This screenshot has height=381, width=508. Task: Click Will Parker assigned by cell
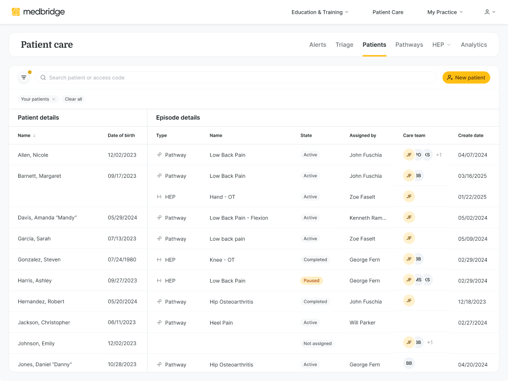pos(362,323)
